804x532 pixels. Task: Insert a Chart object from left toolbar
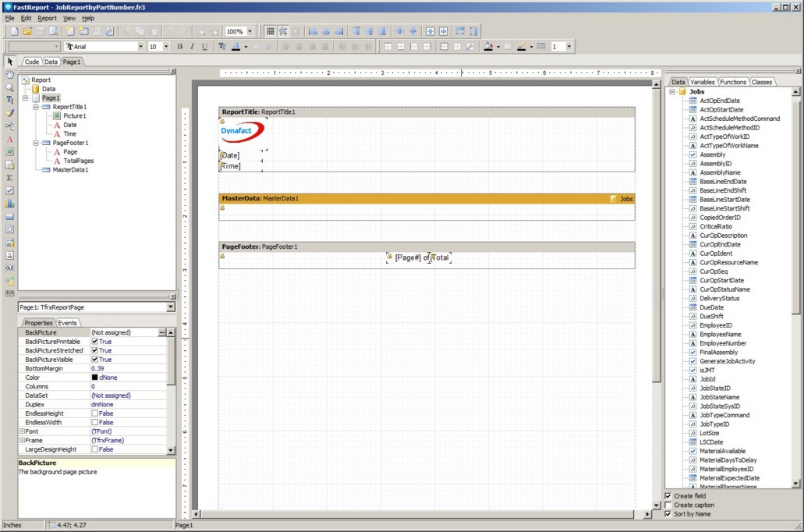point(10,203)
